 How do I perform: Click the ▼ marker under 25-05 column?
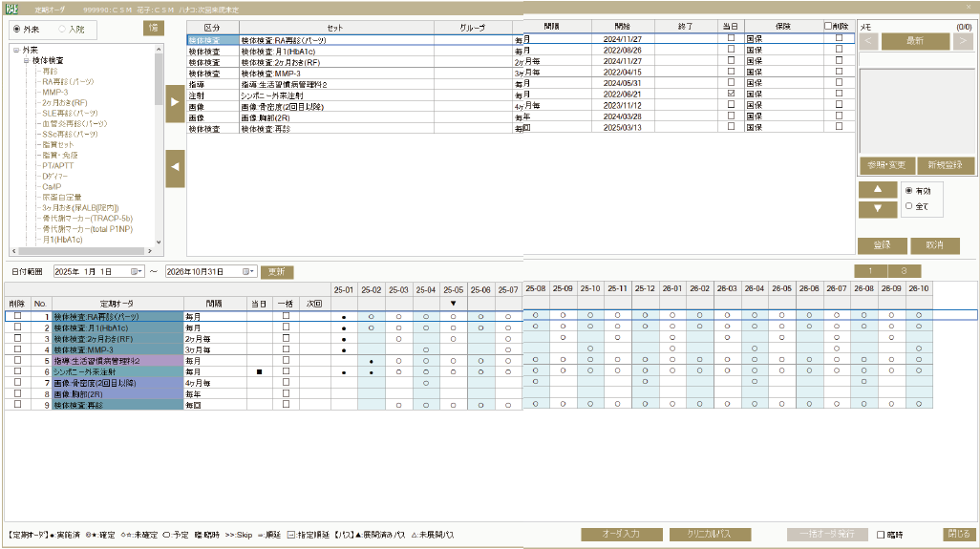(453, 304)
